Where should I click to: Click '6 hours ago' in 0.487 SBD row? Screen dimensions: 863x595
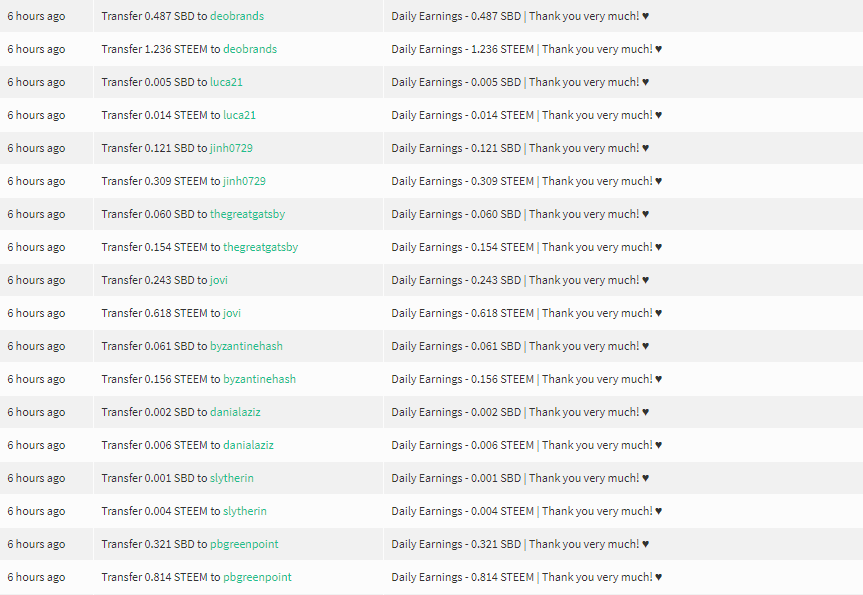(x=36, y=16)
